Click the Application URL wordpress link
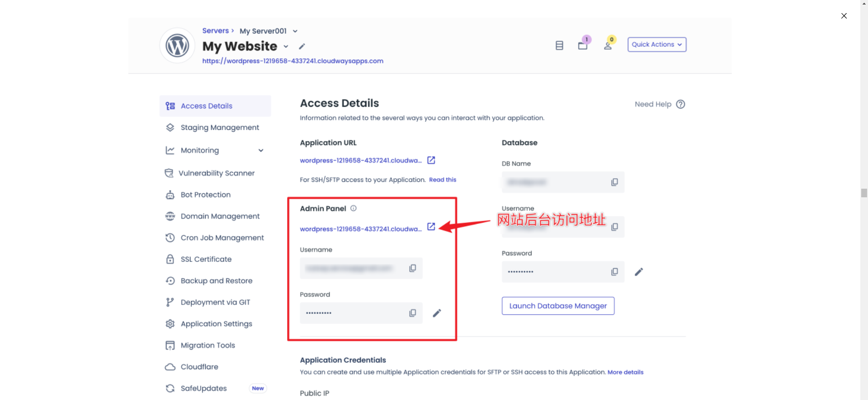The image size is (868, 400). 360,161
